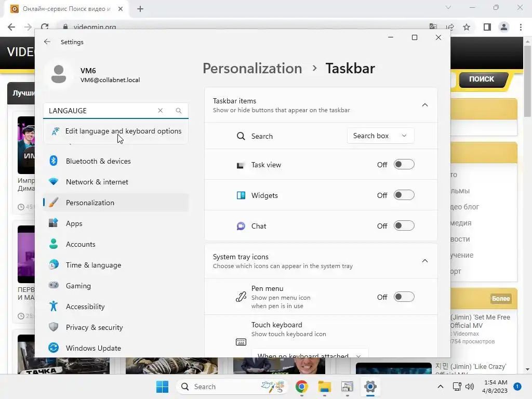Open clock and date 1:54 AM
Screen dimensions: 532x399
(495, 387)
